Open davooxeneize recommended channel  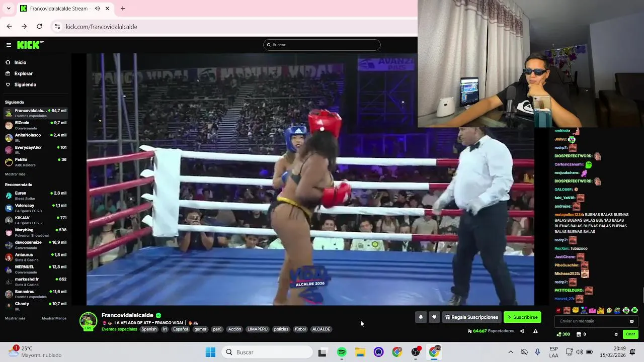pos(35,245)
